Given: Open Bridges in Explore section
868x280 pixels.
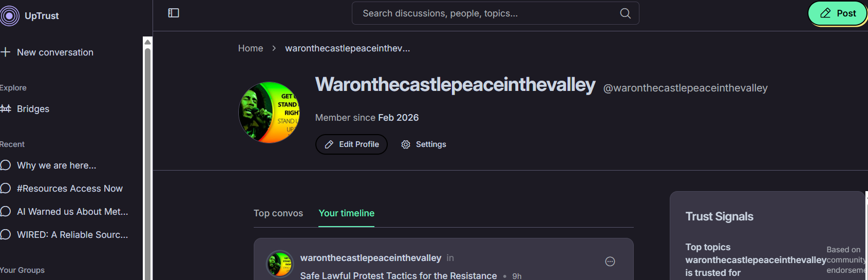Looking at the screenshot, I should click(33, 109).
